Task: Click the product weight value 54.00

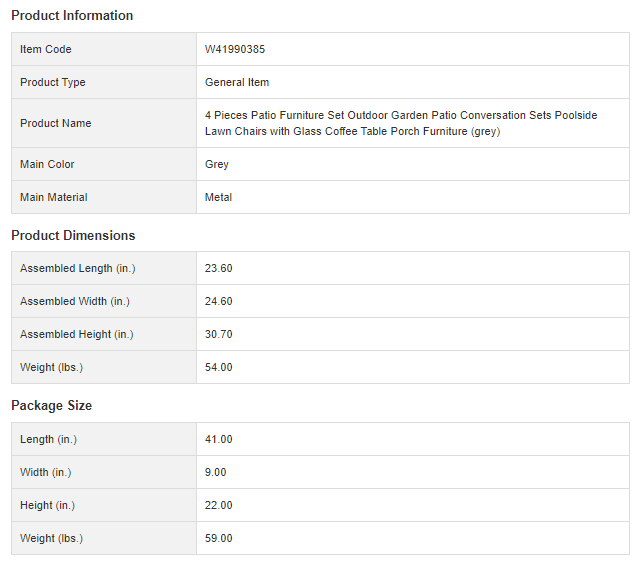Action: 219,368
